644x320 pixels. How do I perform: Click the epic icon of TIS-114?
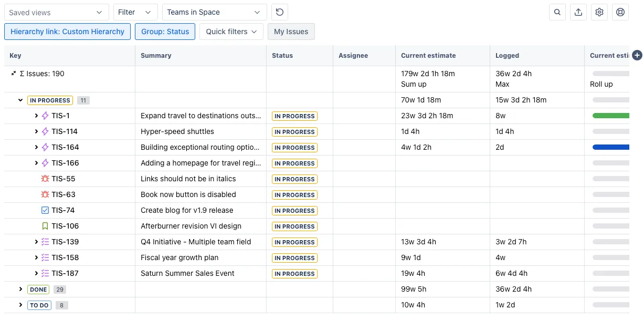pyautogui.click(x=45, y=131)
